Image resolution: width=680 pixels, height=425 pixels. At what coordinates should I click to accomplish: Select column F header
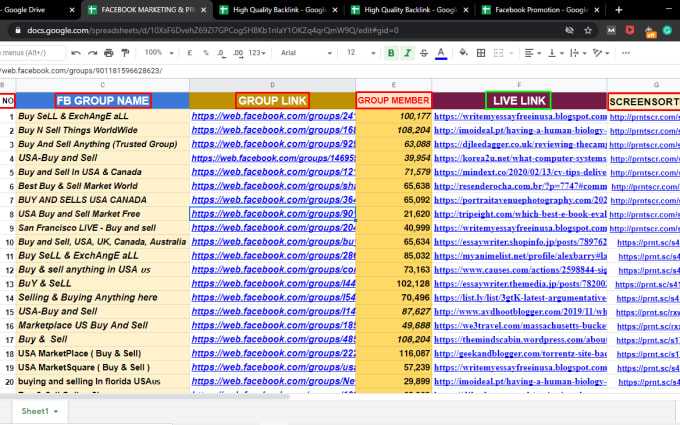point(519,85)
